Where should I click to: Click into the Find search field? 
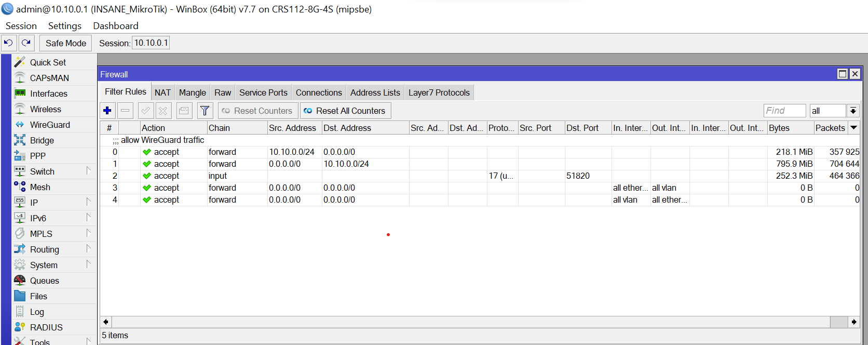tap(784, 111)
